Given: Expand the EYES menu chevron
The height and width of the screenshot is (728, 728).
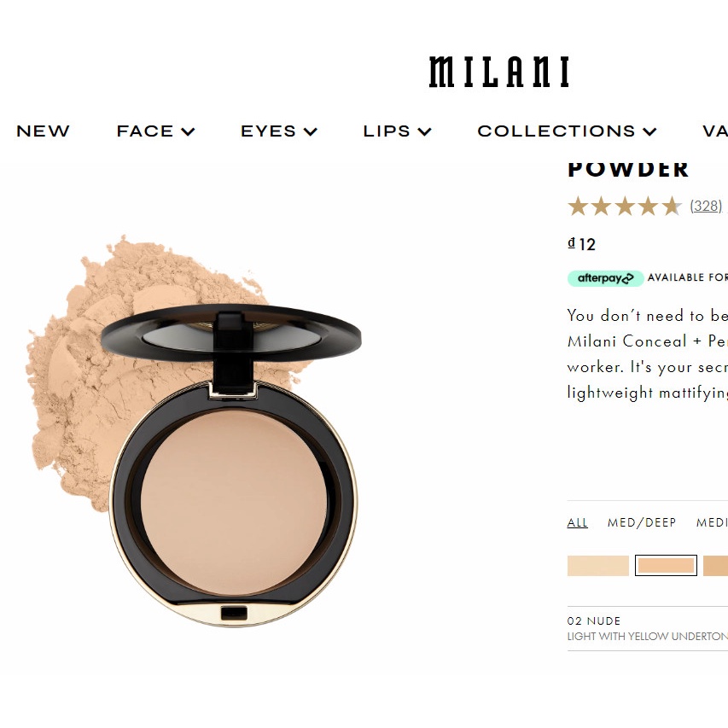Looking at the screenshot, I should point(311,132).
